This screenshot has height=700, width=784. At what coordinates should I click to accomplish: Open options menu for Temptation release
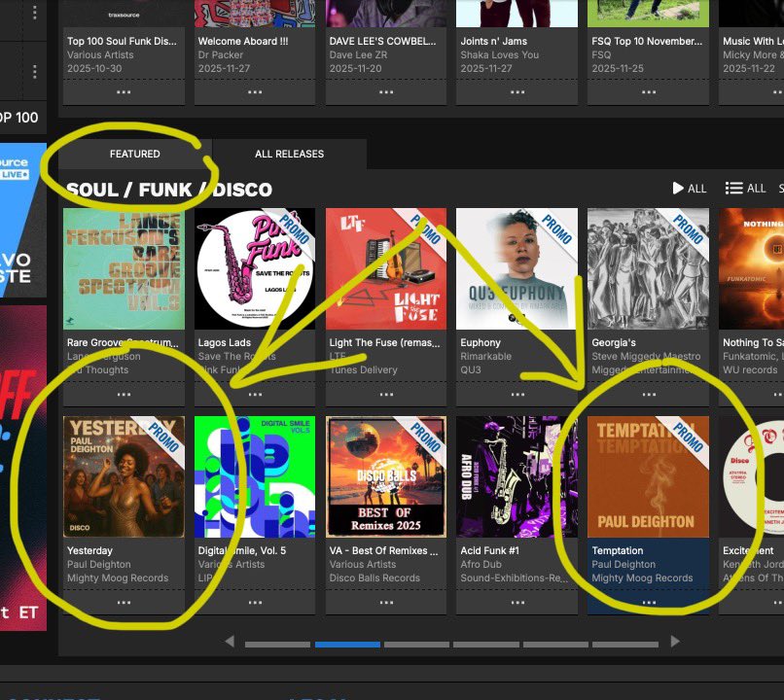coord(649,603)
